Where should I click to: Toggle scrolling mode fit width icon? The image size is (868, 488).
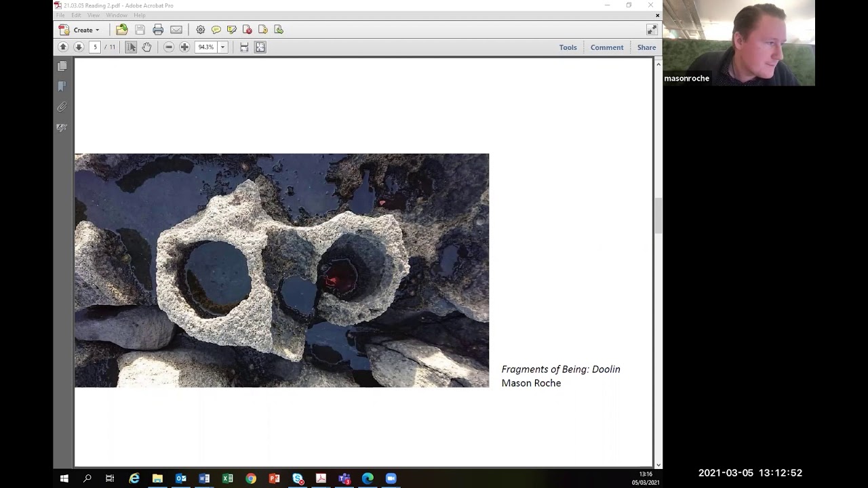tap(244, 47)
